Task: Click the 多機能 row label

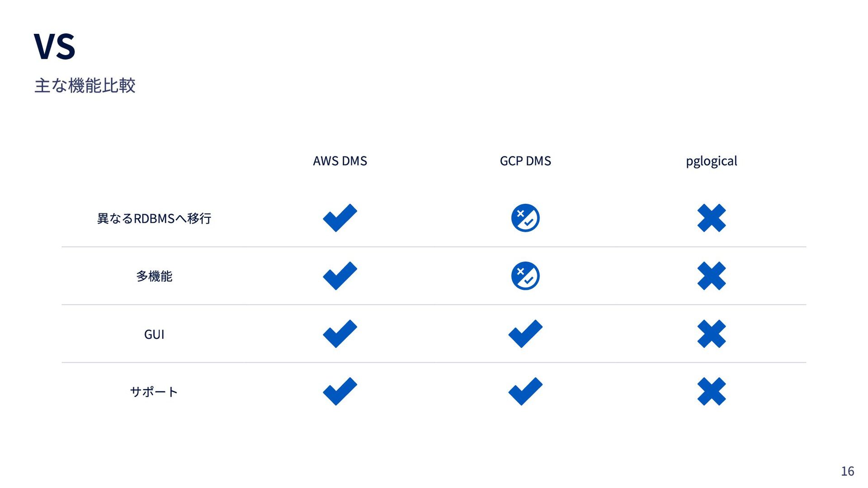Action: coord(154,276)
